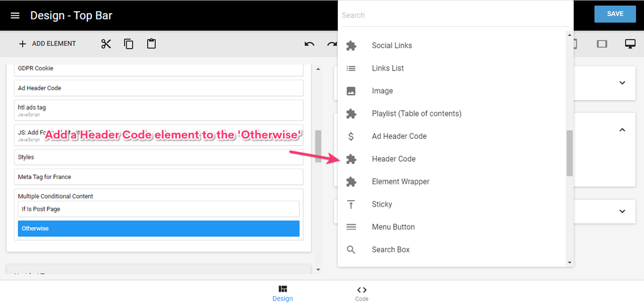Click the plus Add Element button
The height and width of the screenshot is (306, 644).
(x=47, y=44)
